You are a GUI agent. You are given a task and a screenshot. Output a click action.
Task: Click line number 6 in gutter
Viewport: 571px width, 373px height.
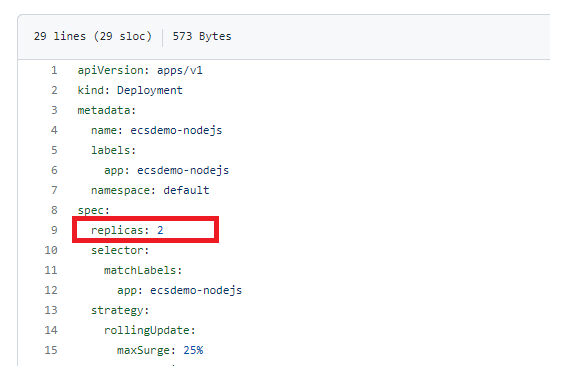tap(54, 170)
